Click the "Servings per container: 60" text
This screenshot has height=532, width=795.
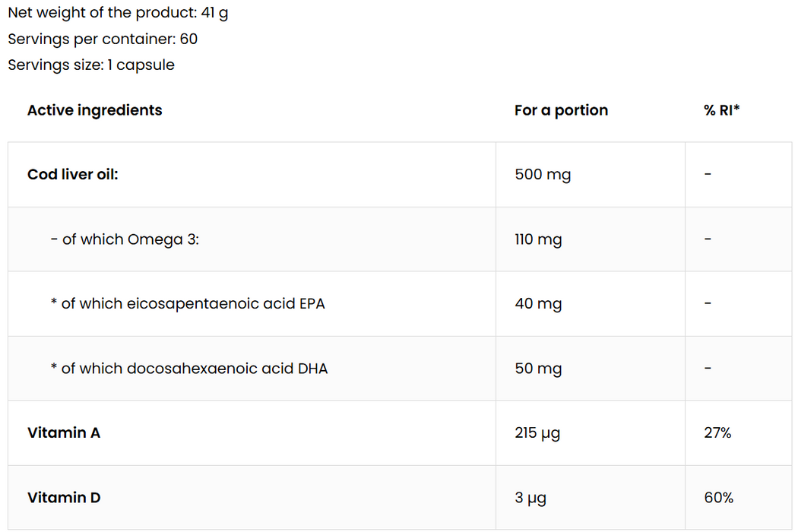click(x=103, y=39)
